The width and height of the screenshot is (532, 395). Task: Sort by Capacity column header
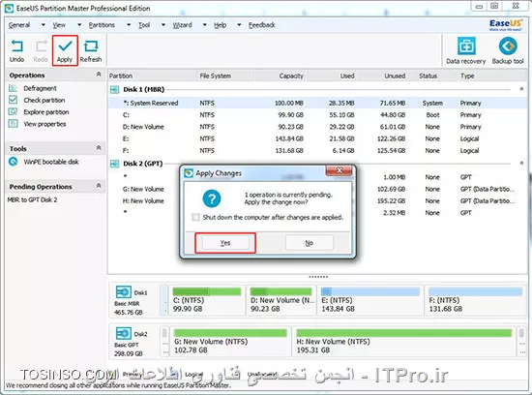[280, 76]
